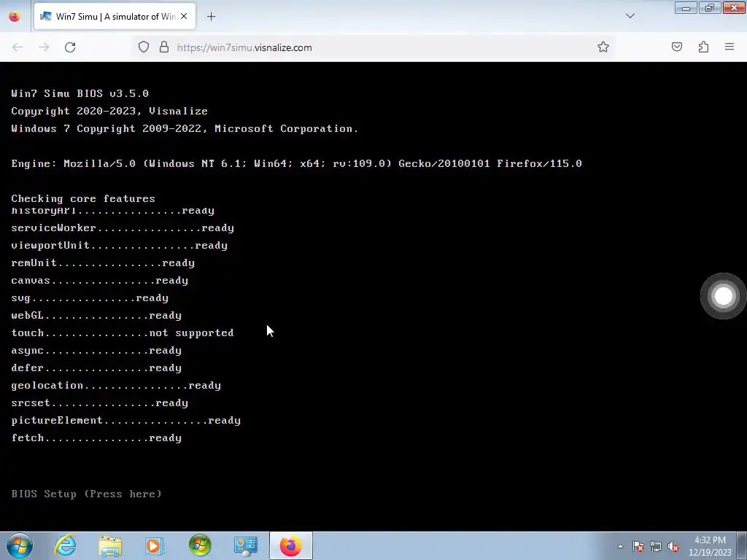Image resolution: width=747 pixels, height=560 pixels.
Task: Open the Windows Start orb
Action: coord(20,545)
